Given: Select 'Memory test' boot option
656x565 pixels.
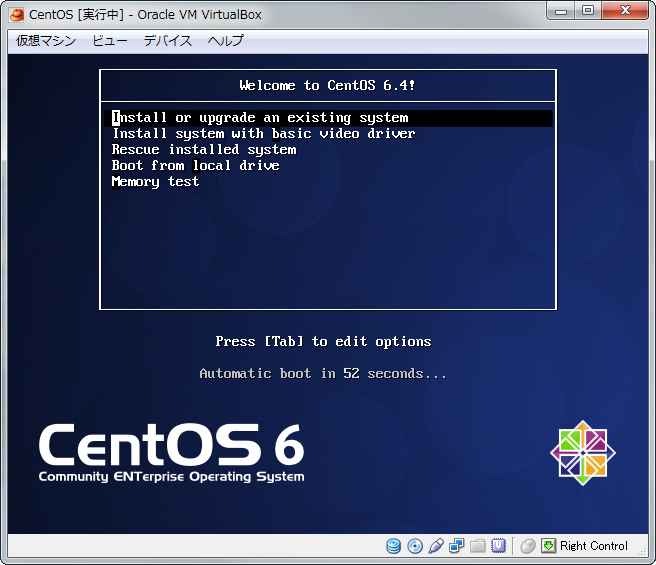Looking at the screenshot, I should tap(328, 182).
